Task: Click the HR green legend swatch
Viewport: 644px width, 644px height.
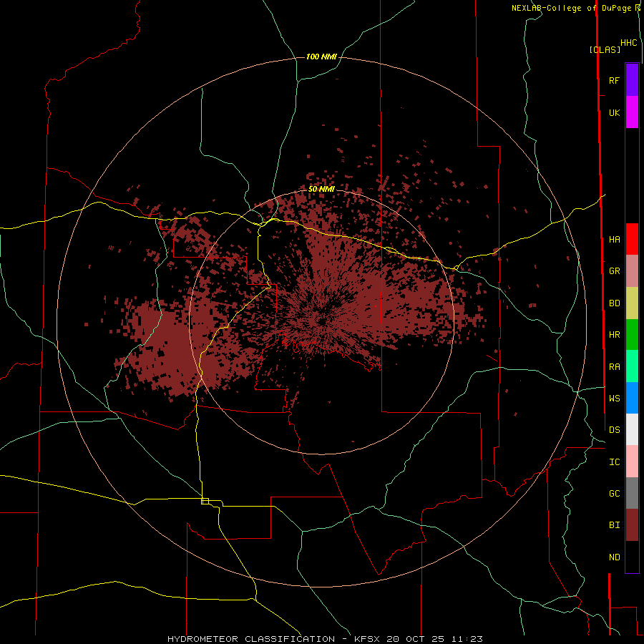Action: [632, 335]
